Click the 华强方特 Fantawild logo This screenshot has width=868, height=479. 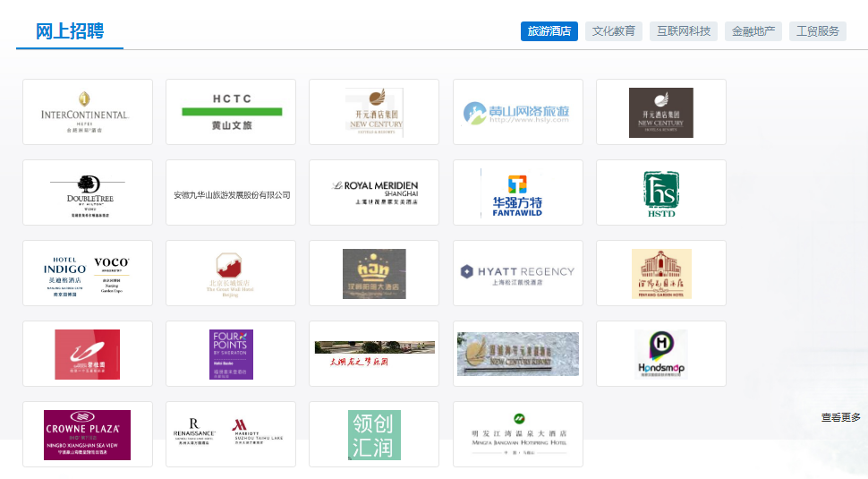tap(517, 192)
